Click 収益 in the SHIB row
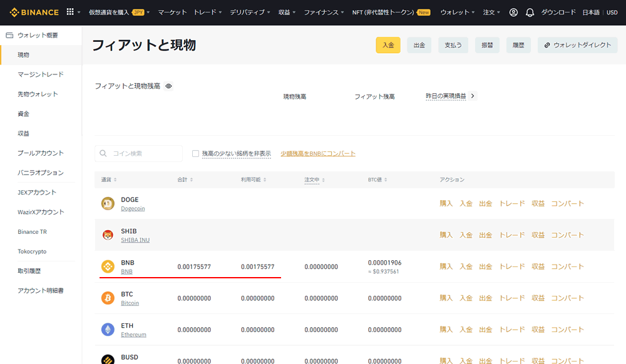626x364 pixels. (538, 235)
